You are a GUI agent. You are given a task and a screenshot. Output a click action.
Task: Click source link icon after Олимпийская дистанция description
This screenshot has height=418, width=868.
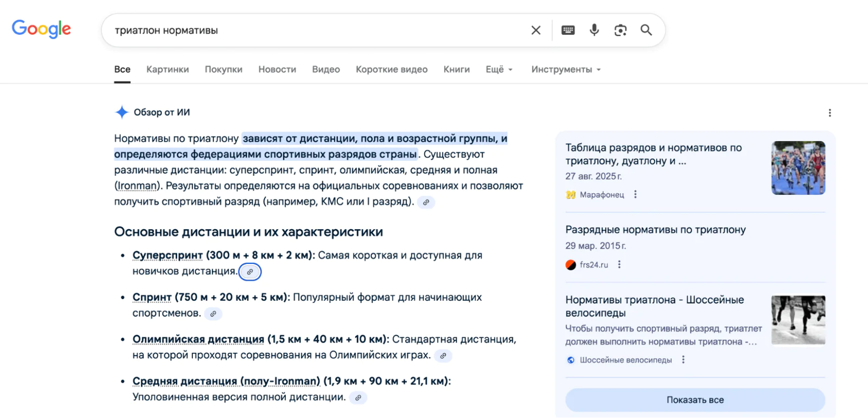pos(443,356)
